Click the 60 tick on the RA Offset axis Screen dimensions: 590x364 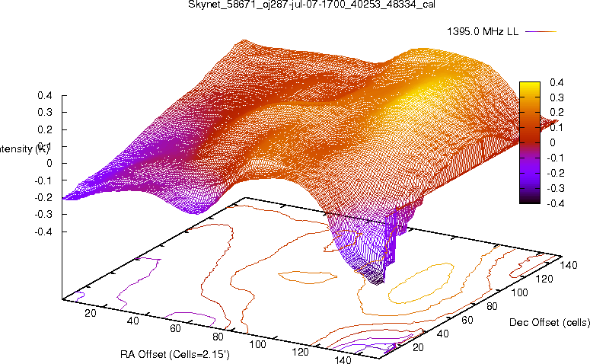click(x=175, y=329)
